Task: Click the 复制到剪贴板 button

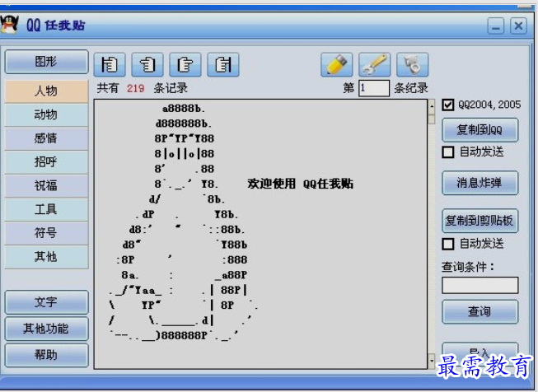Action: point(480,221)
